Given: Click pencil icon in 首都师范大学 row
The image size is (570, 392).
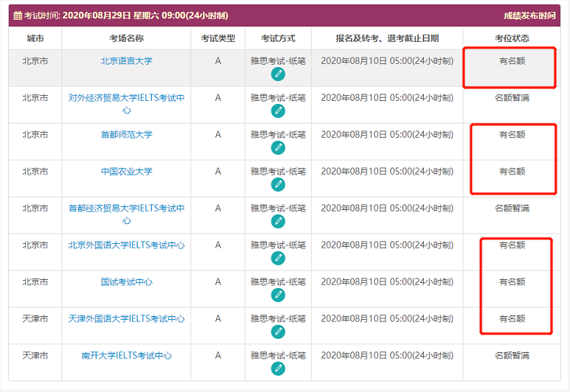Looking at the screenshot, I should coord(278,148).
